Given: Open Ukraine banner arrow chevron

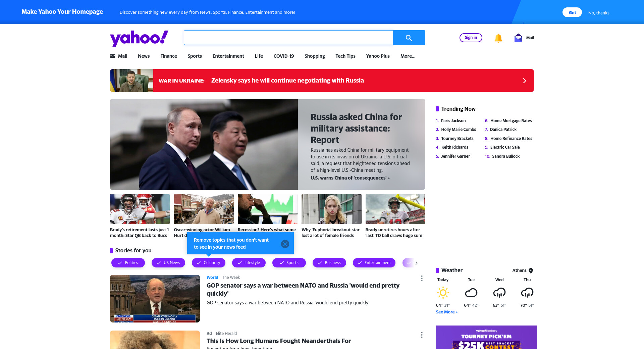Looking at the screenshot, I should tap(525, 81).
